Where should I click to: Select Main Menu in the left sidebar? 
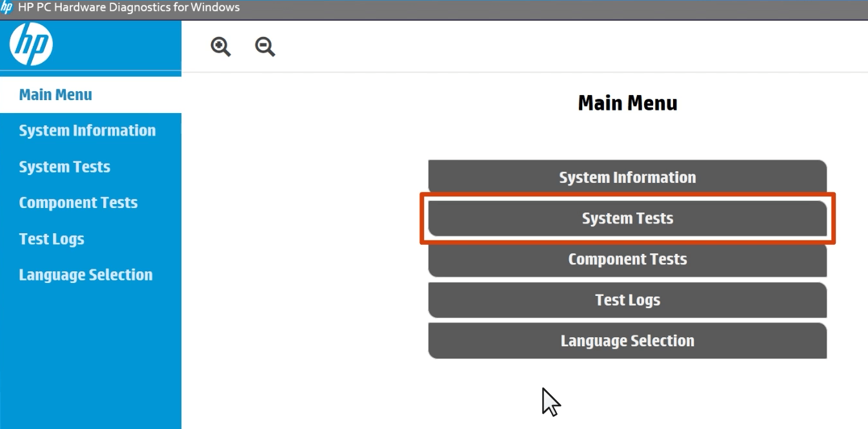tap(56, 95)
